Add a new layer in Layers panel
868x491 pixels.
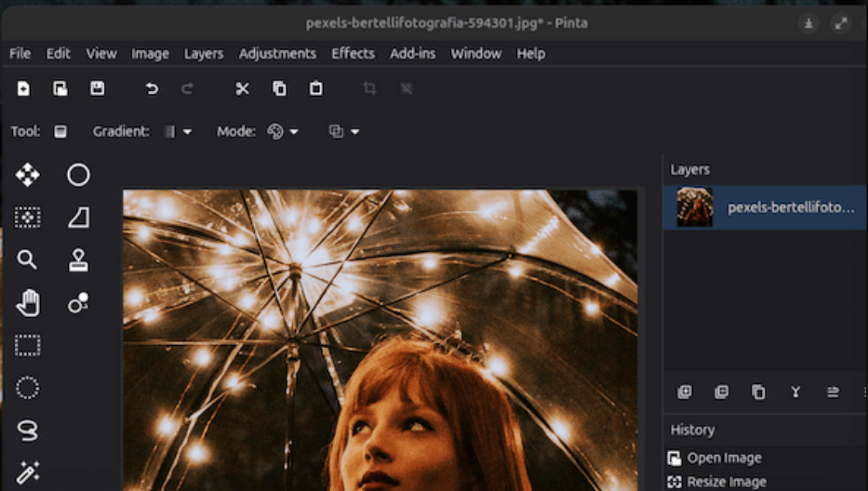[x=685, y=392]
